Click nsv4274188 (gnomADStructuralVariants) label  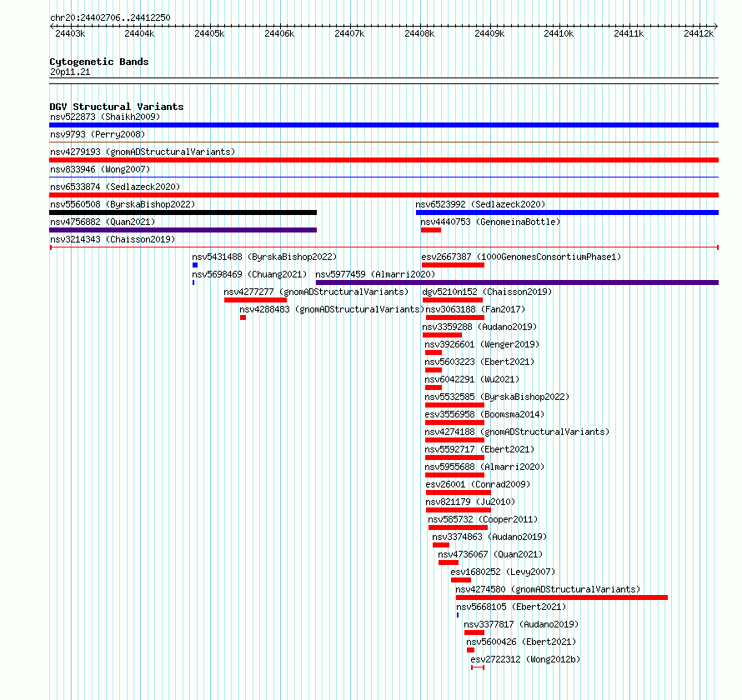pos(517,432)
